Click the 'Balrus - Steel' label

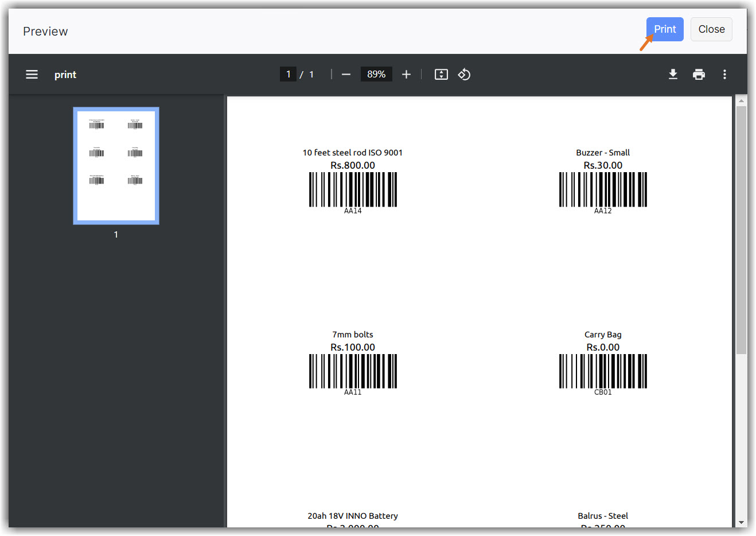(603, 516)
